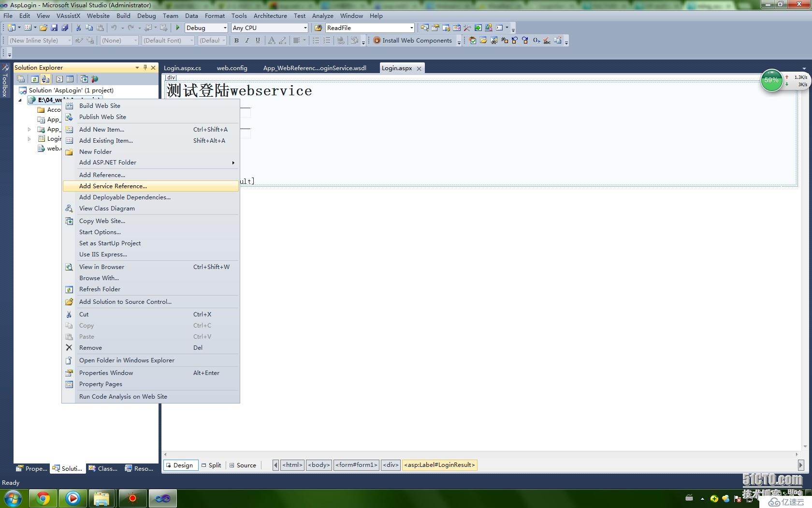Image resolution: width=812 pixels, height=508 pixels.
Task: Choose View in Browser menu item
Action: [x=151, y=267]
